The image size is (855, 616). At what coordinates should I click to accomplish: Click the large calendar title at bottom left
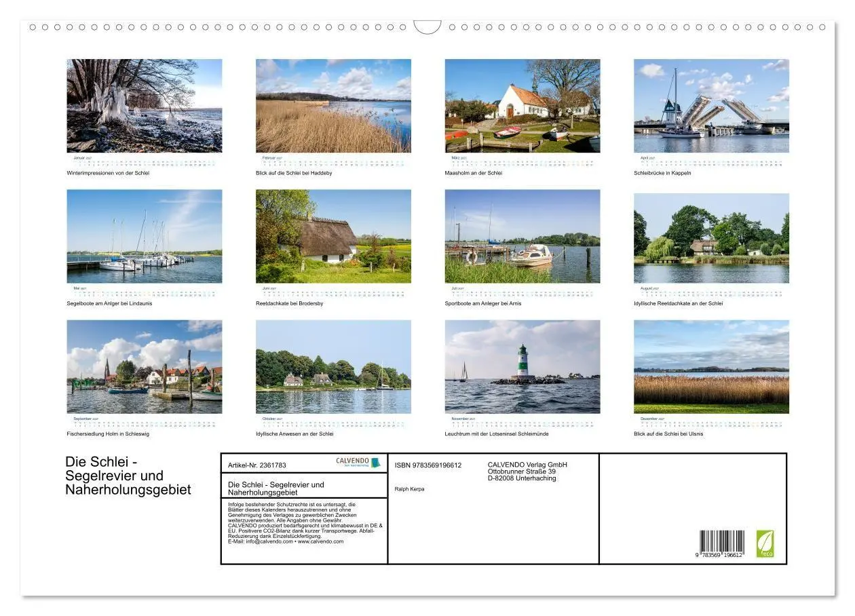[128, 476]
